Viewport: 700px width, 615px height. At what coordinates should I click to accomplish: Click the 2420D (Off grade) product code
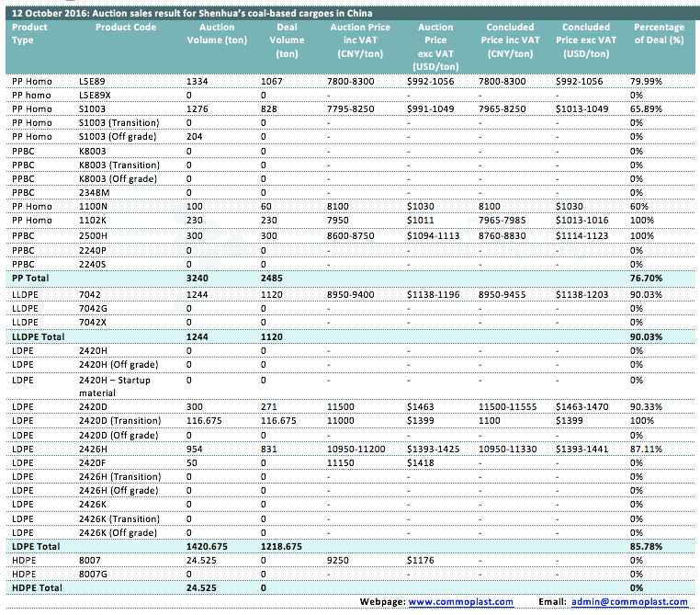(119, 436)
